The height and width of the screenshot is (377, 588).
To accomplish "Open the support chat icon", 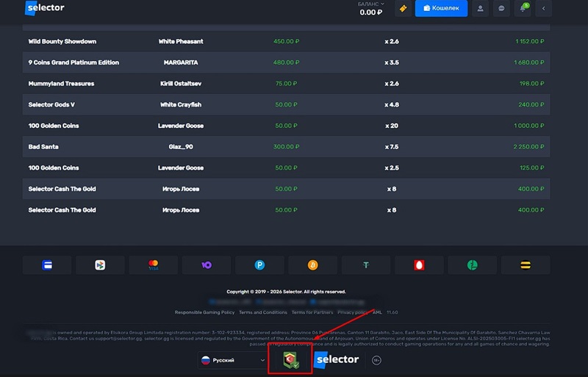I will click(502, 9).
